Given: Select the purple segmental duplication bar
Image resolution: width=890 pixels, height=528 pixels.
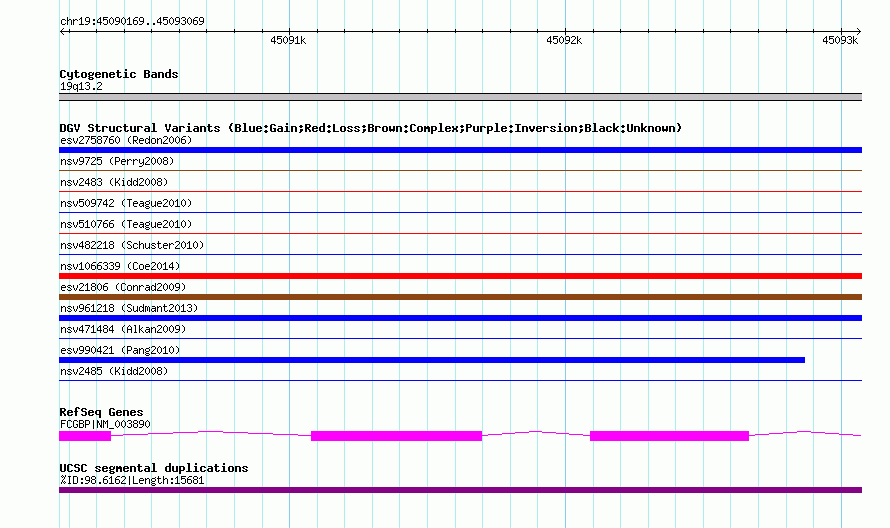Looking at the screenshot, I should click(460, 490).
